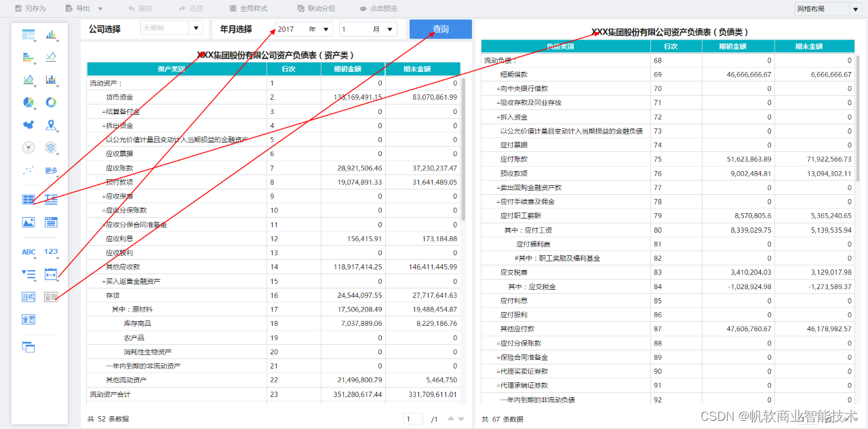Image resolution: width=868 pixels, height=429 pixels.
Task: Select the 流动资产合计 row label
Action: pos(111,394)
